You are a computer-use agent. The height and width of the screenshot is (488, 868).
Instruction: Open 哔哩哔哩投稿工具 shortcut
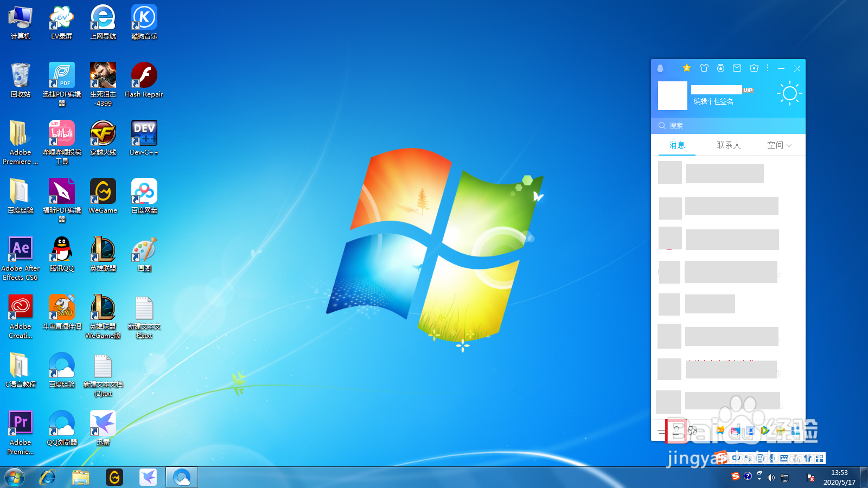click(x=62, y=143)
